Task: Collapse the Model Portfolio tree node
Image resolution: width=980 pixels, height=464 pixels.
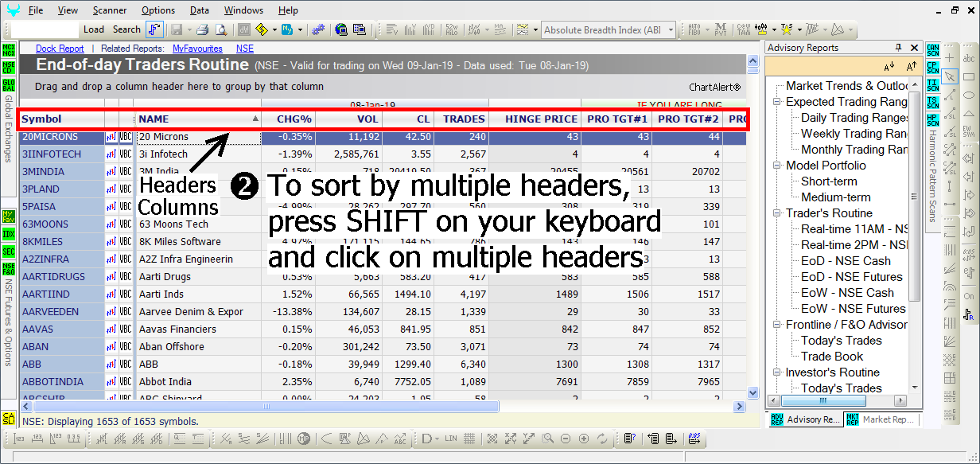Action: coord(777,166)
